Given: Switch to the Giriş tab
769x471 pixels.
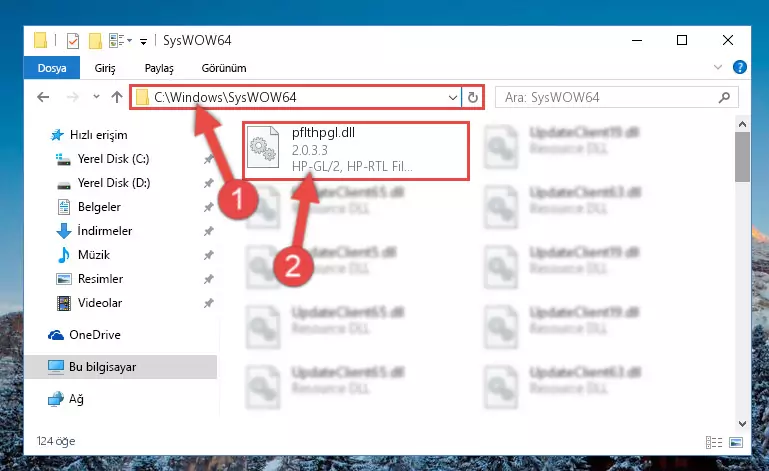Looking at the screenshot, I should pos(105,68).
